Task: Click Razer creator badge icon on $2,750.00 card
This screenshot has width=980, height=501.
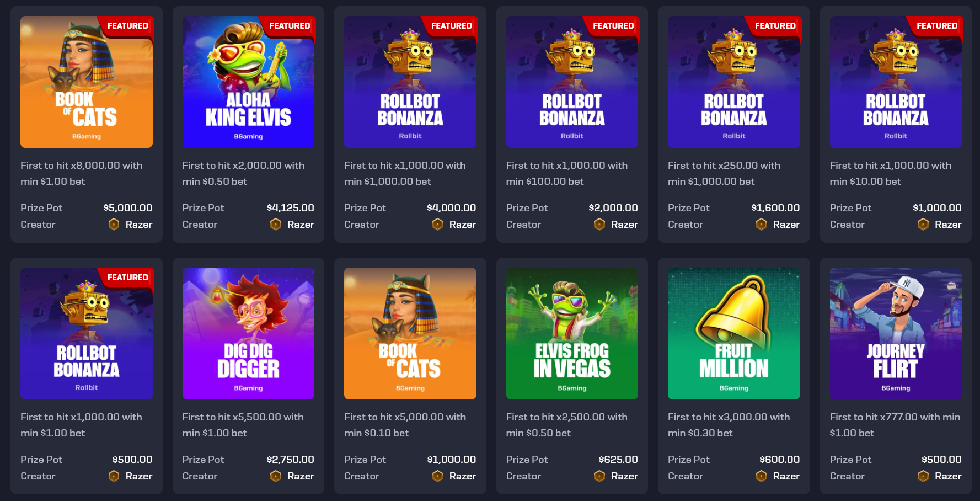Action: (x=276, y=476)
